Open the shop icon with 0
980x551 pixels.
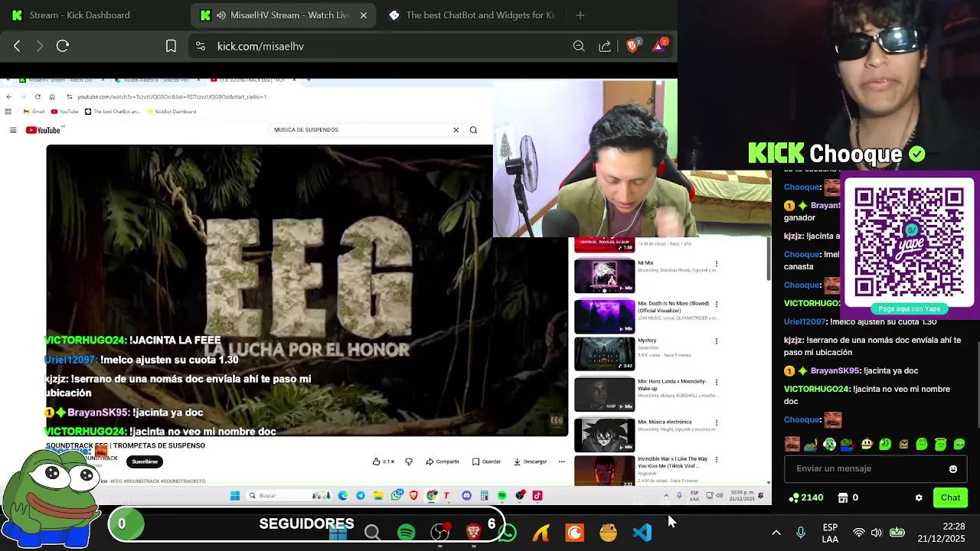point(848,497)
